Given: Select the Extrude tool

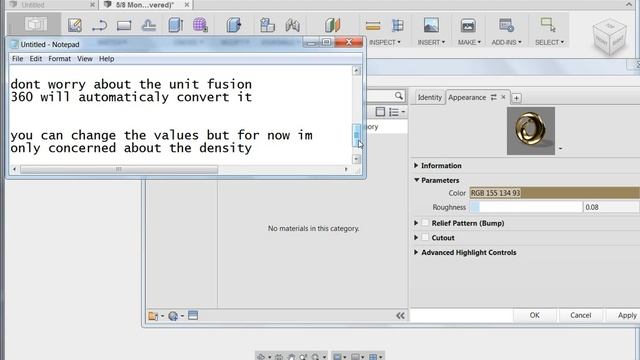Looking at the screenshot, I should [x=176, y=25].
